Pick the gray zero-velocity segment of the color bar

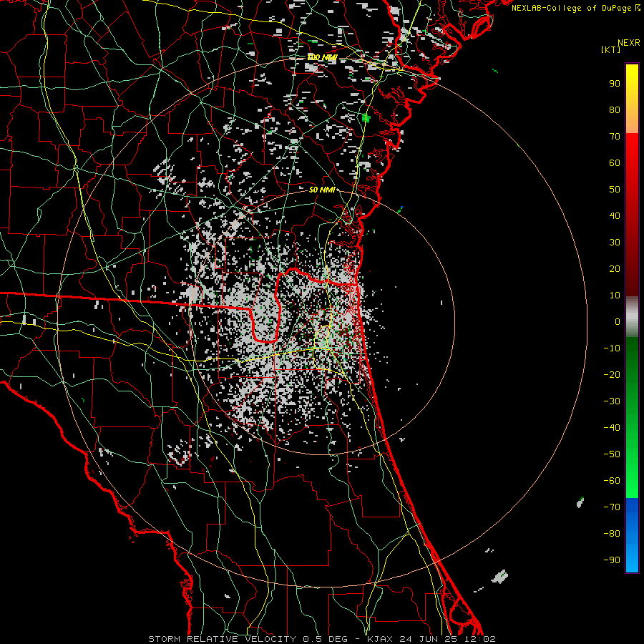pos(632,316)
